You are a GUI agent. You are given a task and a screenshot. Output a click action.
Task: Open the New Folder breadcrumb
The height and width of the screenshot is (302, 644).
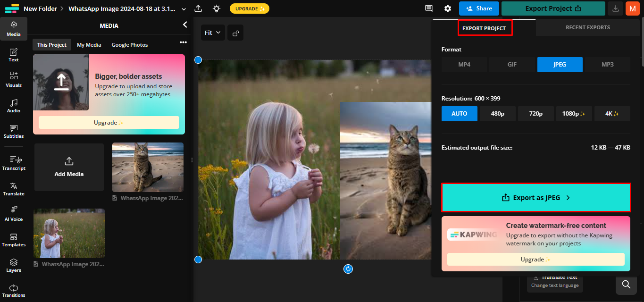click(x=40, y=8)
